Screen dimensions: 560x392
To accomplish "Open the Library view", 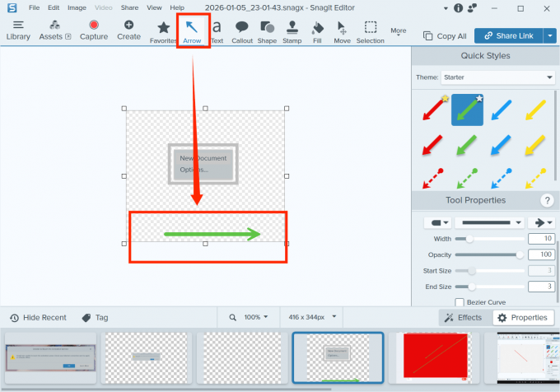I will coord(18,30).
